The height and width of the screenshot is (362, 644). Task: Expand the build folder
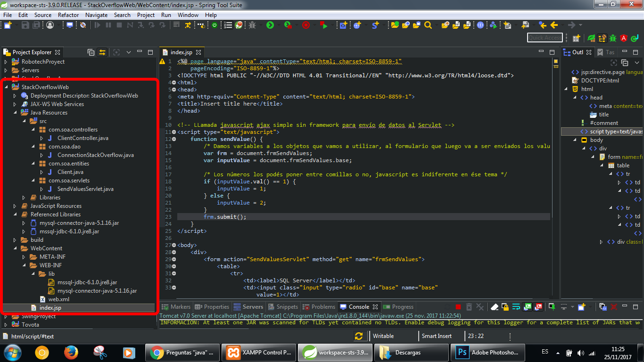(x=15, y=240)
